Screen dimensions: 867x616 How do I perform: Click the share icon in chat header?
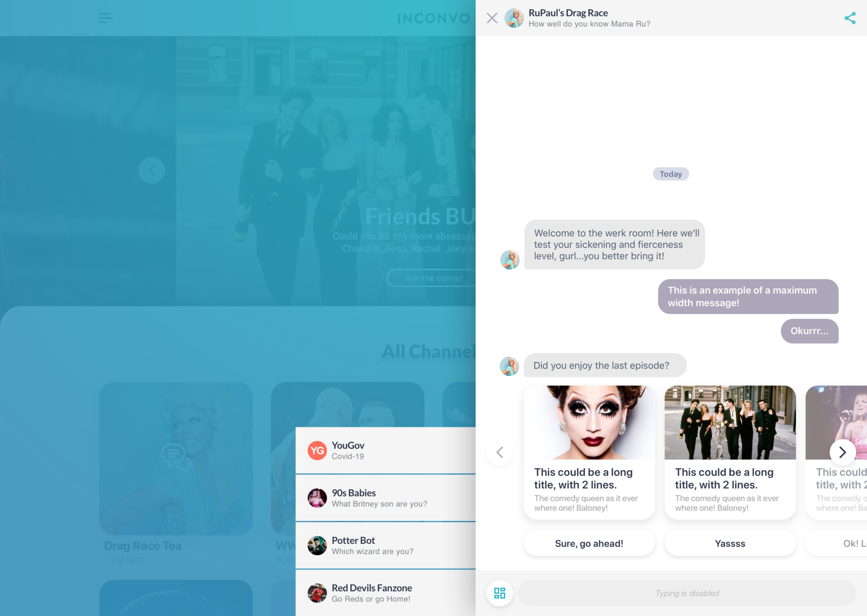[850, 18]
